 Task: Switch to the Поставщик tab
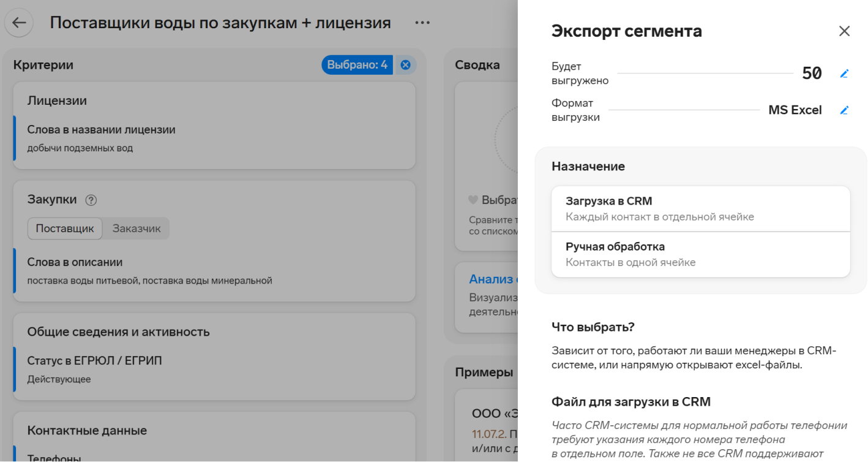pos(65,229)
